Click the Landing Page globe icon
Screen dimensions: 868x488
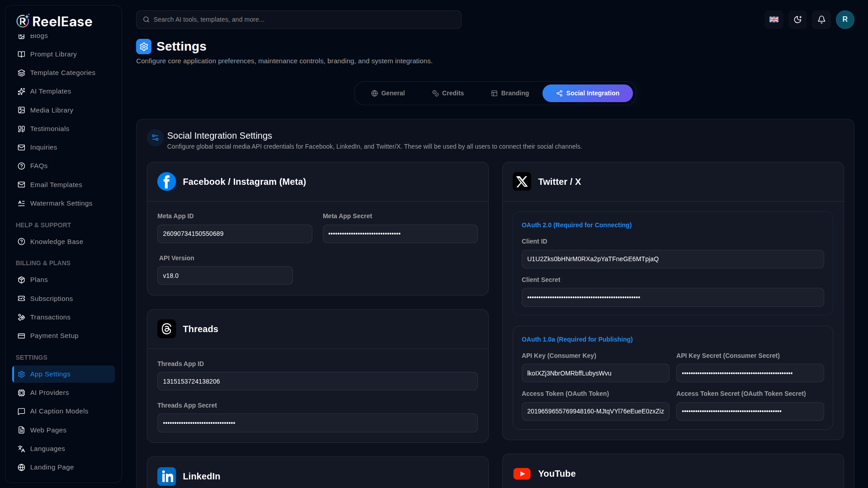(x=21, y=467)
